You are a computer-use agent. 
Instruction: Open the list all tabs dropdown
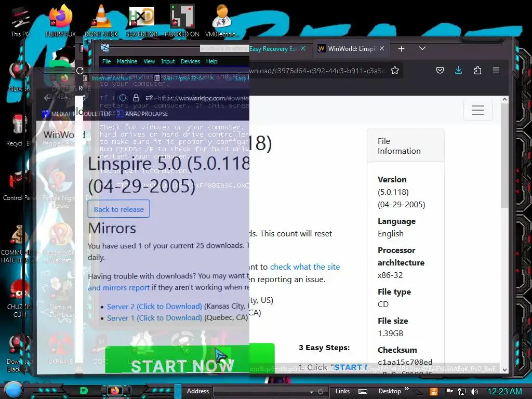(422, 48)
